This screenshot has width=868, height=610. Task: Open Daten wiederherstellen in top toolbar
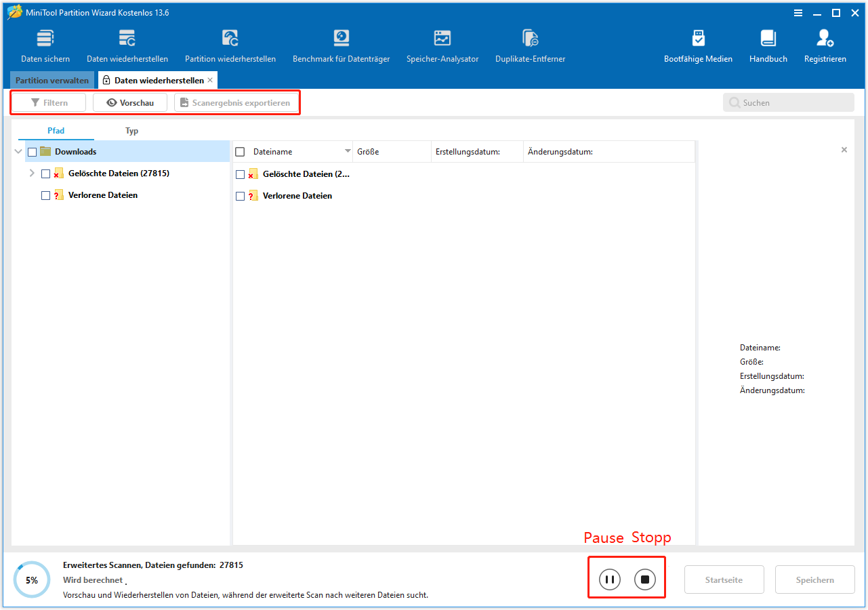tap(127, 46)
